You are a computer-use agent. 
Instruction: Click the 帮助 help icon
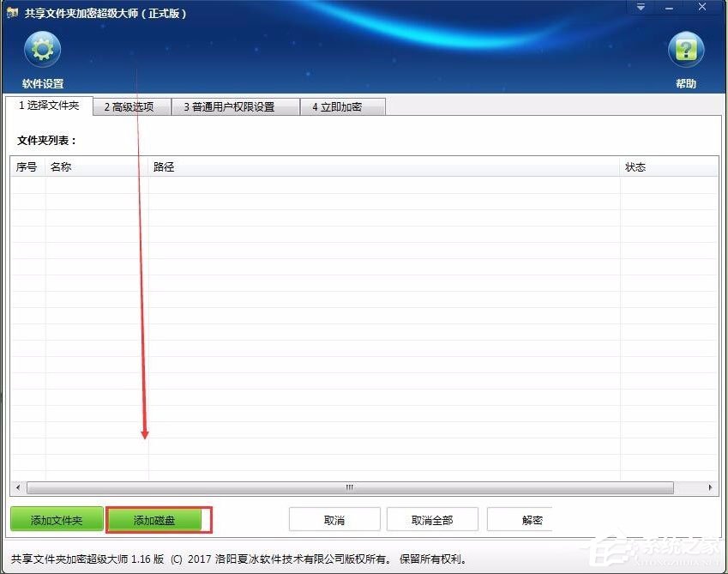[685, 49]
